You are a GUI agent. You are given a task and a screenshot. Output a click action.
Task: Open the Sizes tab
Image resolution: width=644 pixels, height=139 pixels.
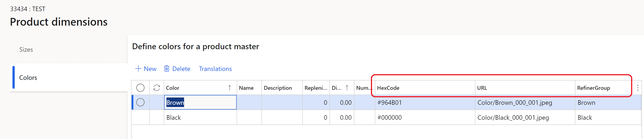[x=26, y=50]
